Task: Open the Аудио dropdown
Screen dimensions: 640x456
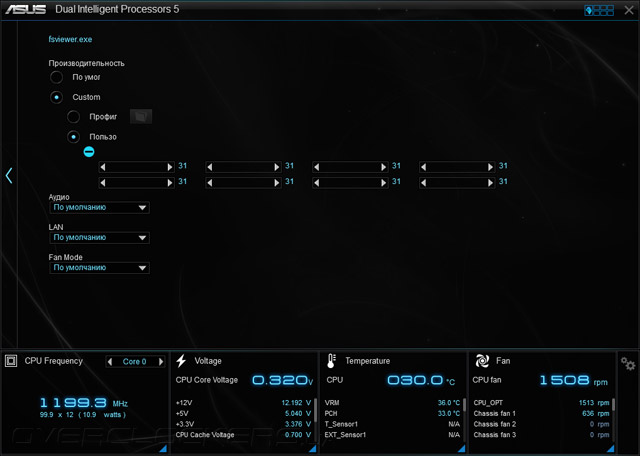Action: 99,207
